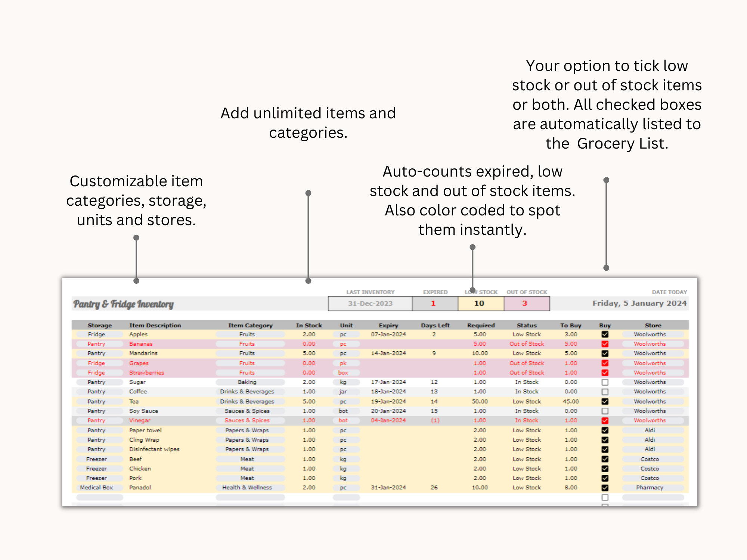Open the Item Category dropdown for Sugar
Viewport: 747px width, 560px height.
coord(249,382)
